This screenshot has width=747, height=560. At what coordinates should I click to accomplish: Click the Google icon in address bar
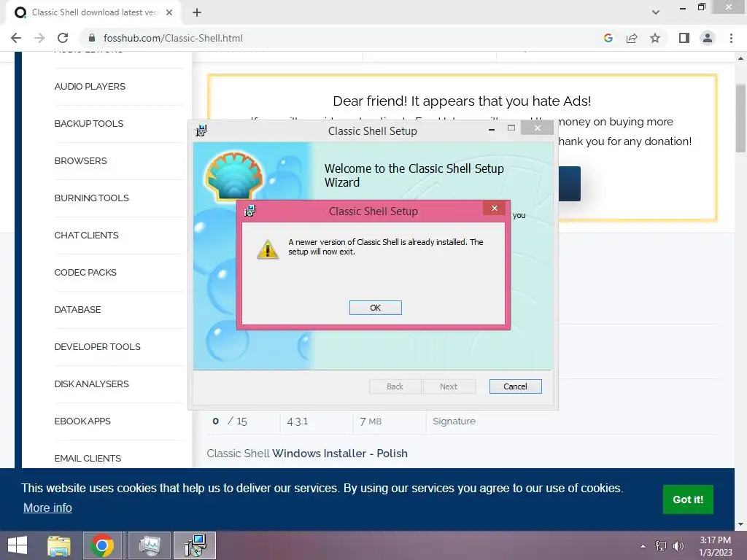(x=608, y=38)
